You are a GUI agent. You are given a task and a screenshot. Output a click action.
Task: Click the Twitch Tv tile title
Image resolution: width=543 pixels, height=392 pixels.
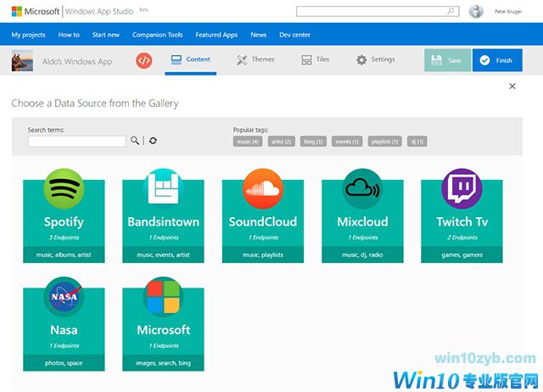(462, 221)
